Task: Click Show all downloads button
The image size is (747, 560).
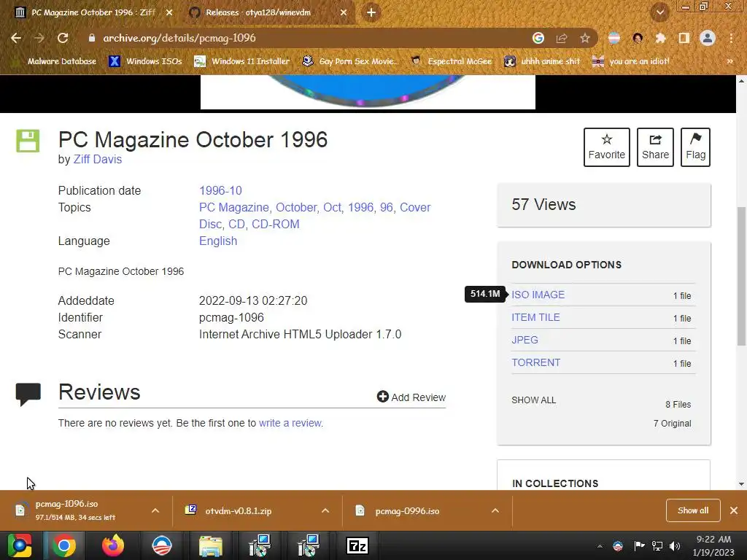Action: 693,510
